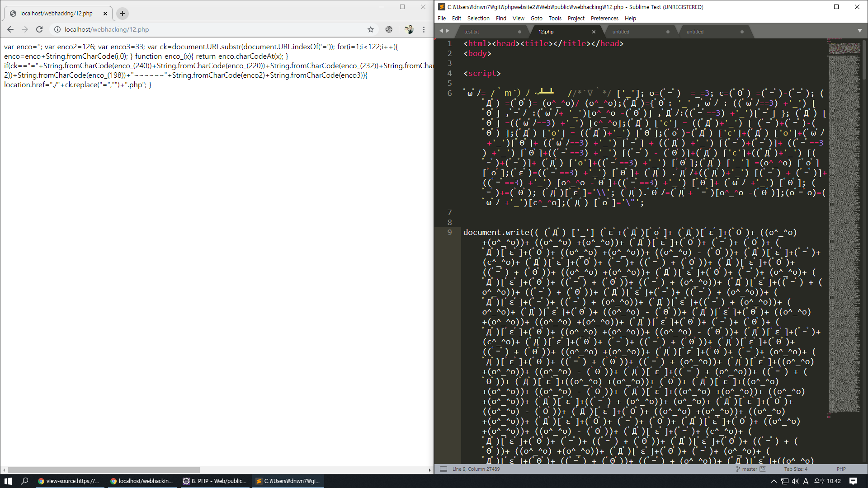Click the site information icon
Screen dimensions: 868x488
tap(57, 29)
